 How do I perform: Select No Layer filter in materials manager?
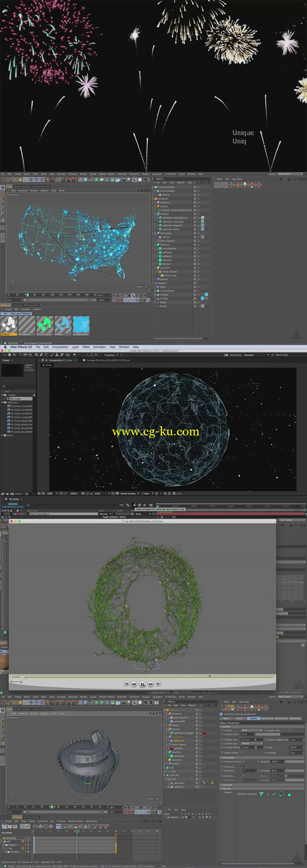16,313
